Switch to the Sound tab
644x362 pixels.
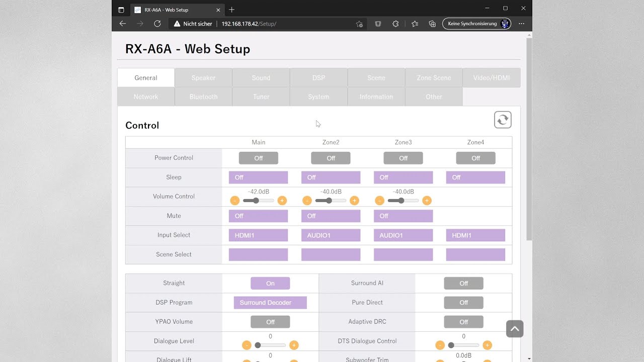pos(261,78)
